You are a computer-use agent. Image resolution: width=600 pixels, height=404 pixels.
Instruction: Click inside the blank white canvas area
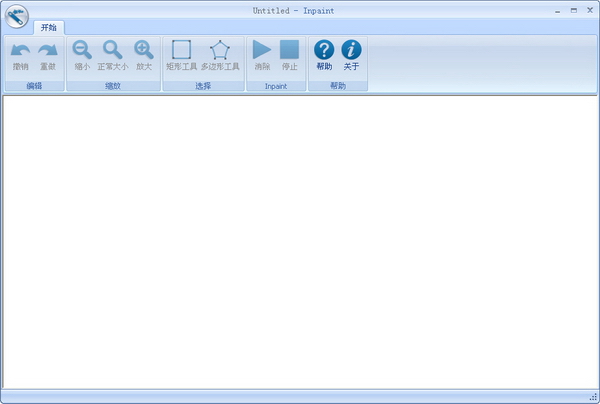pyautogui.click(x=300, y=240)
